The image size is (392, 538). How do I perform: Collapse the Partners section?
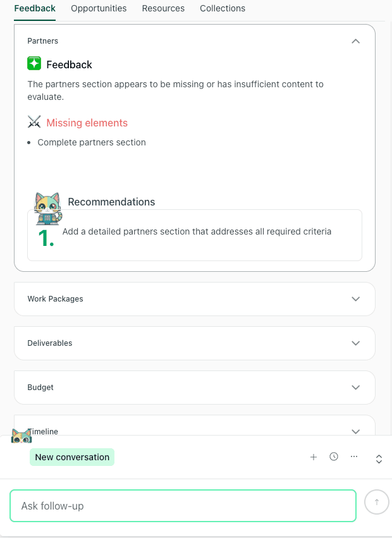click(355, 40)
